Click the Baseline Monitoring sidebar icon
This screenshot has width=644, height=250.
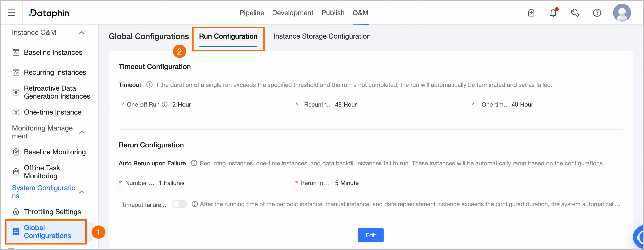tap(16, 152)
